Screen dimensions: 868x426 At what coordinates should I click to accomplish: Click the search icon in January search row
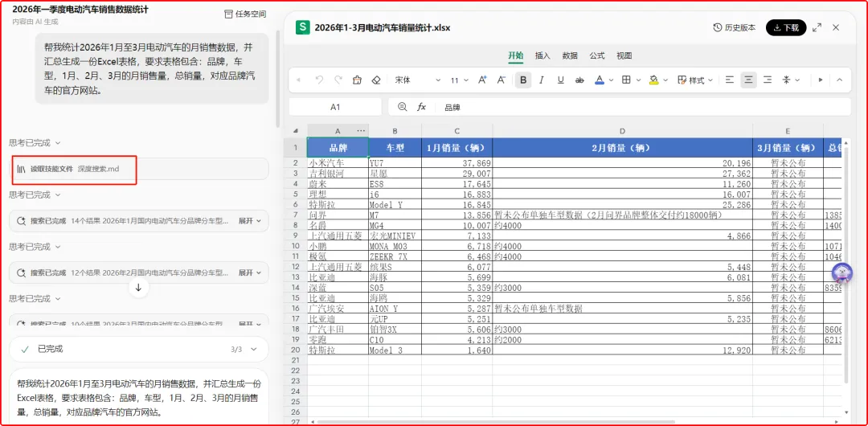point(22,220)
